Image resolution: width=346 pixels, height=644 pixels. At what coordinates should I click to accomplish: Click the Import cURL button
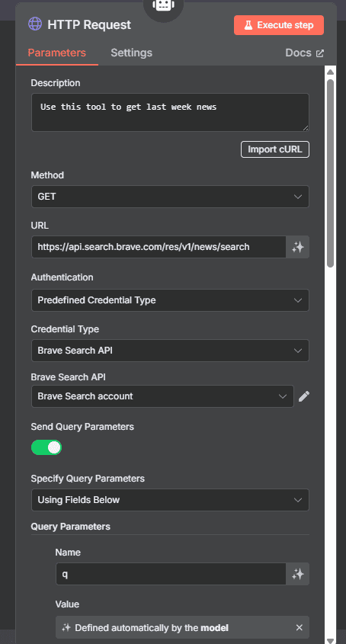275,149
